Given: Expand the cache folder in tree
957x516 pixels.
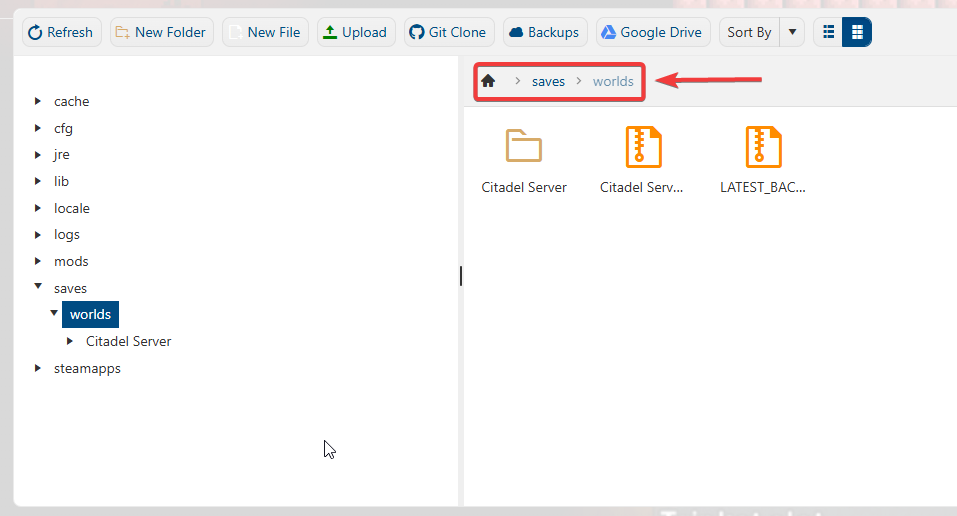Looking at the screenshot, I should pos(38,101).
